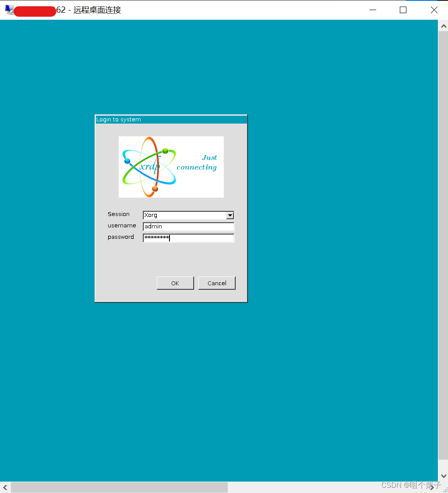
Task: Click the xrdp Just connecting logo
Action: [x=171, y=167]
